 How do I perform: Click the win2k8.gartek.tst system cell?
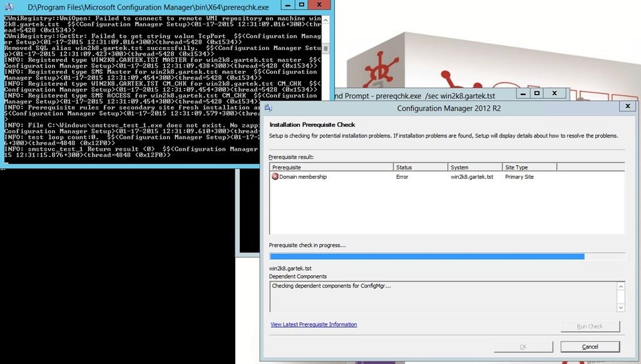(x=472, y=177)
